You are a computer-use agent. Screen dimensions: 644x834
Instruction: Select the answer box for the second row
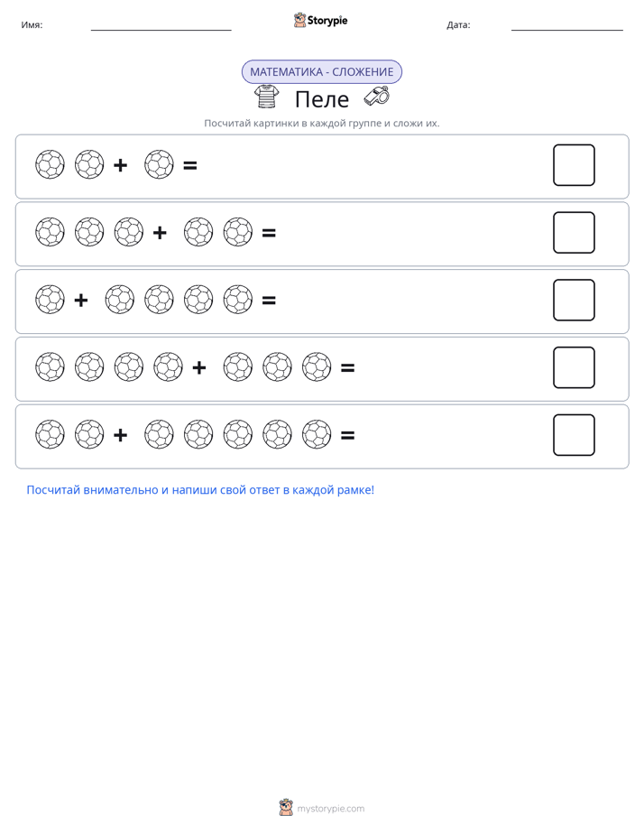click(574, 233)
